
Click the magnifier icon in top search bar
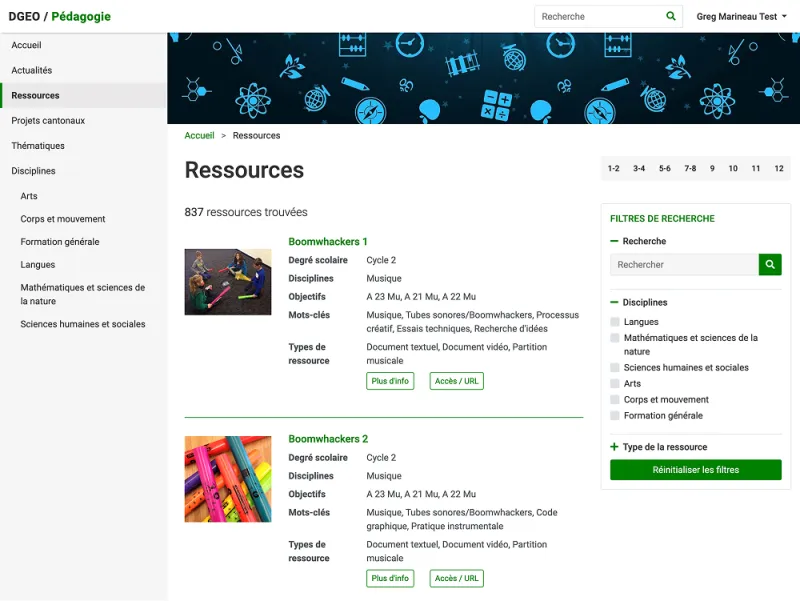tap(671, 16)
